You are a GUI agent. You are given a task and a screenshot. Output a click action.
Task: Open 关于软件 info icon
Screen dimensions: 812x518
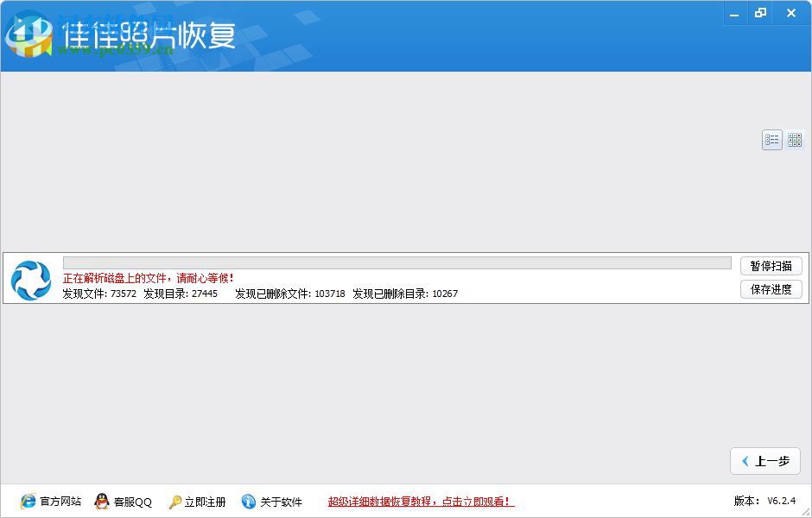click(x=249, y=502)
